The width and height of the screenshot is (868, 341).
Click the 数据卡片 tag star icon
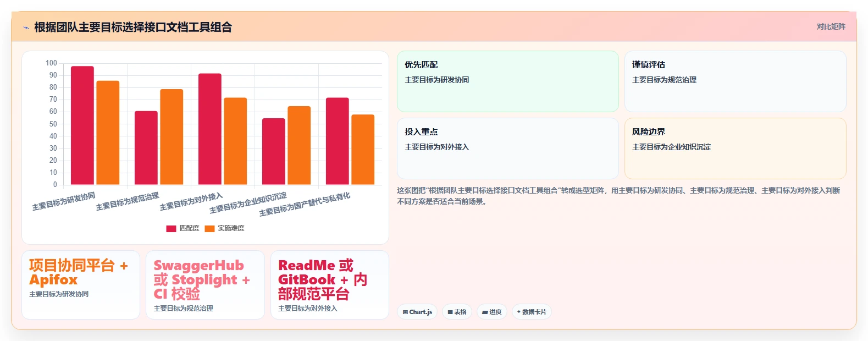pyautogui.click(x=518, y=312)
